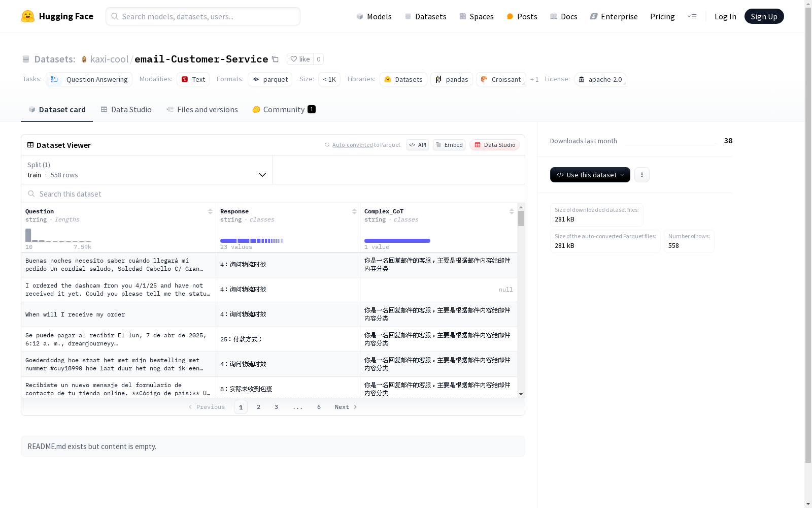Sort the Question column
The width and height of the screenshot is (812, 508).
coord(210,211)
